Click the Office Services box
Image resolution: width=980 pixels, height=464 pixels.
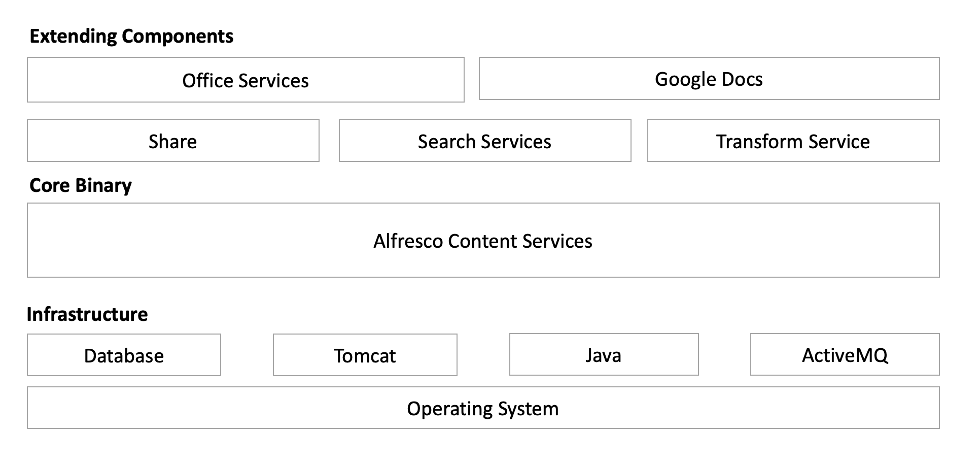coord(246,80)
